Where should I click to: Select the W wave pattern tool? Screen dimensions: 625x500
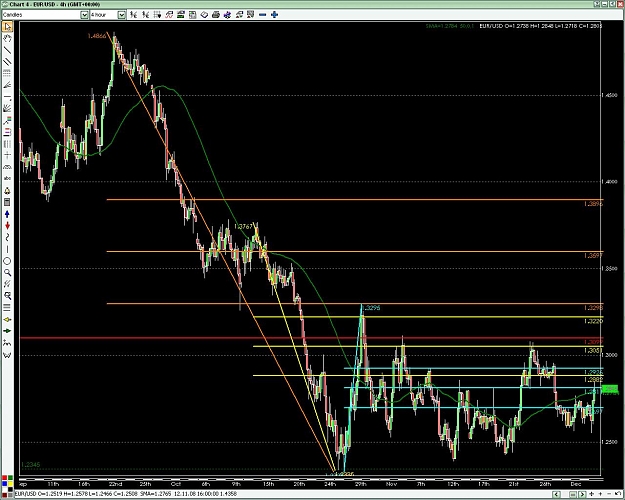[7, 354]
